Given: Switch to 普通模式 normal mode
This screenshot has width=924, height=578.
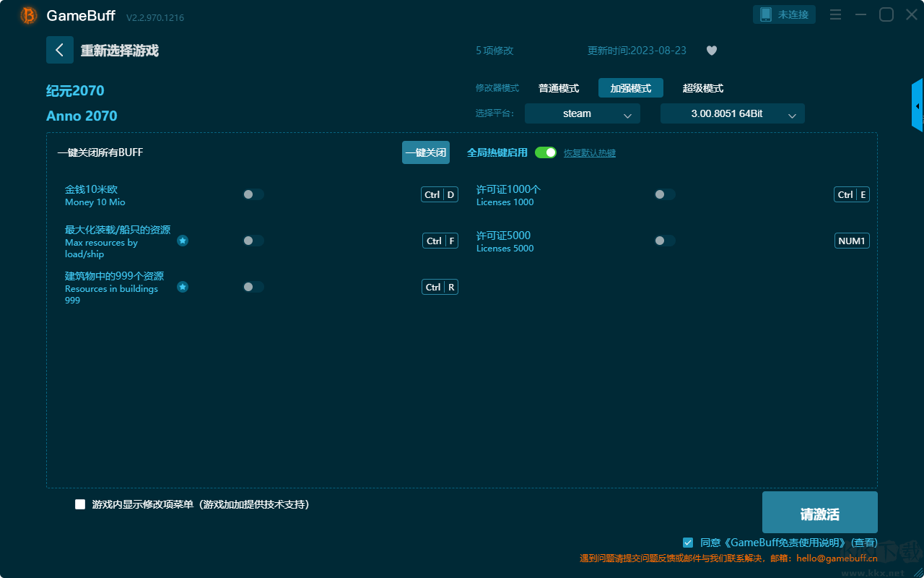Looking at the screenshot, I should pyautogui.click(x=558, y=88).
